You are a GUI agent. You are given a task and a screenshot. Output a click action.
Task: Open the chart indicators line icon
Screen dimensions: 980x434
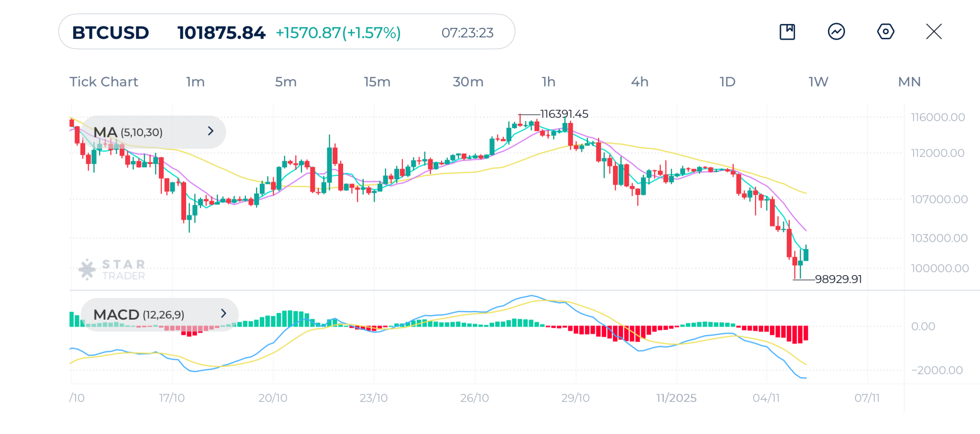[836, 32]
